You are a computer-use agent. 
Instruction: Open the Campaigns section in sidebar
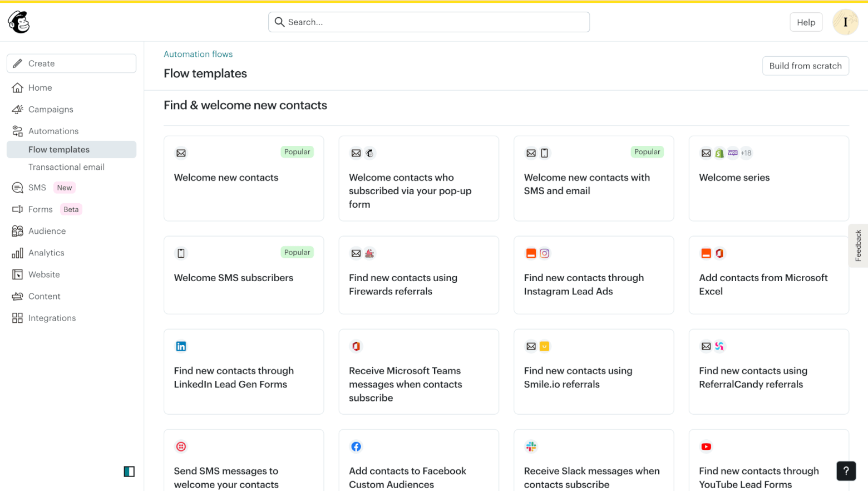pos(51,109)
